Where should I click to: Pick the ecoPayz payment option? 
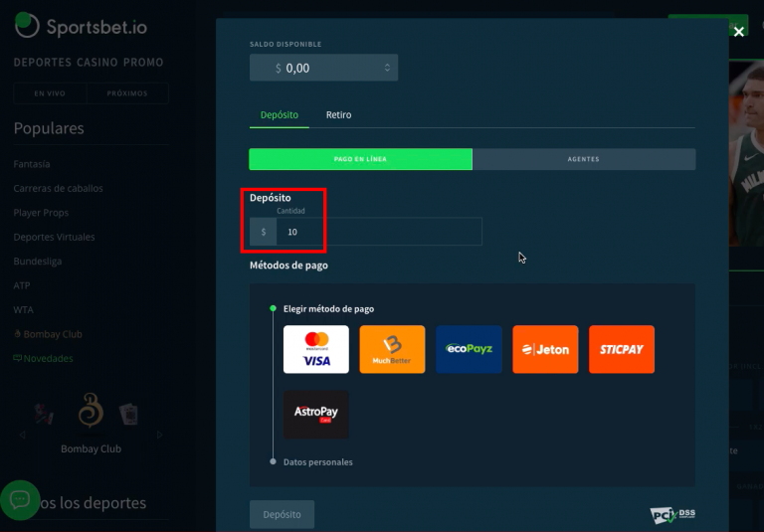click(x=469, y=349)
